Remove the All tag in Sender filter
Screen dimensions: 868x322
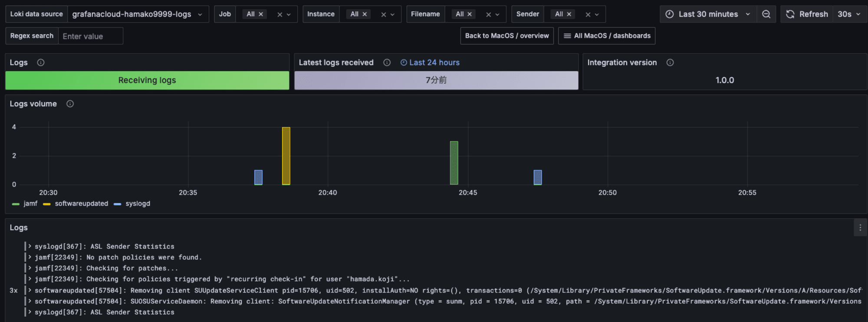click(569, 14)
